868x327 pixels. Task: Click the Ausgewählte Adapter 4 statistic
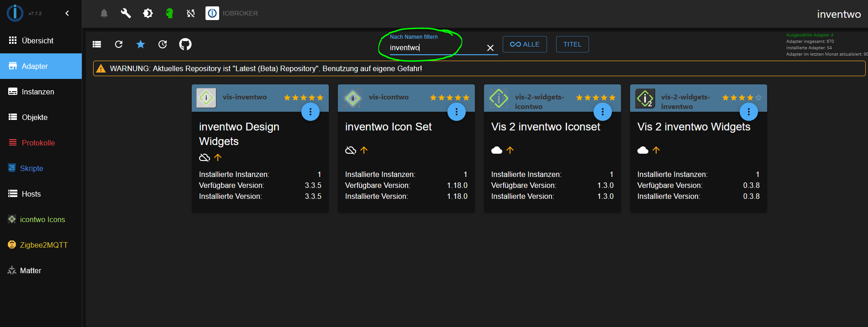click(810, 35)
